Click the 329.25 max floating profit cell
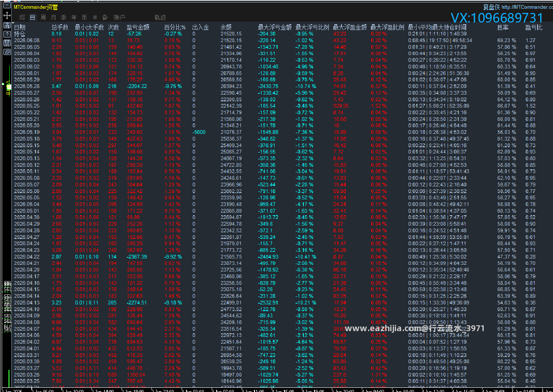The height and width of the screenshot is (392, 553). pyautogui.click(x=341, y=106)
